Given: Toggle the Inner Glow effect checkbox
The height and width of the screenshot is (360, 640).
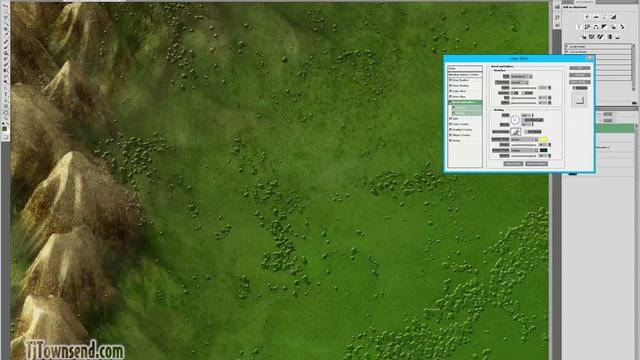Looking at the screenshot, I should 450,97.
